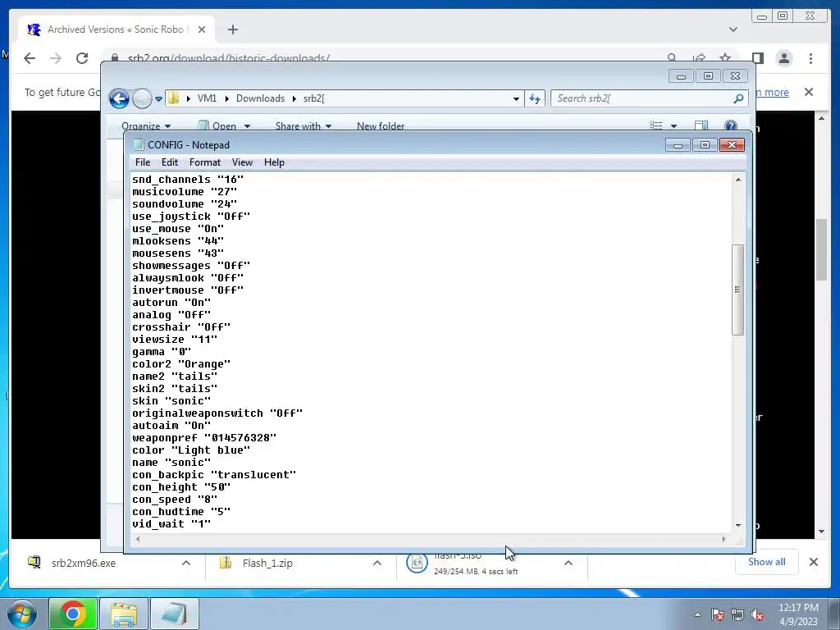The width and height of the screenshot is (840, 630).
Task: Click the Action Center flag icon
Action: (718, 615)
